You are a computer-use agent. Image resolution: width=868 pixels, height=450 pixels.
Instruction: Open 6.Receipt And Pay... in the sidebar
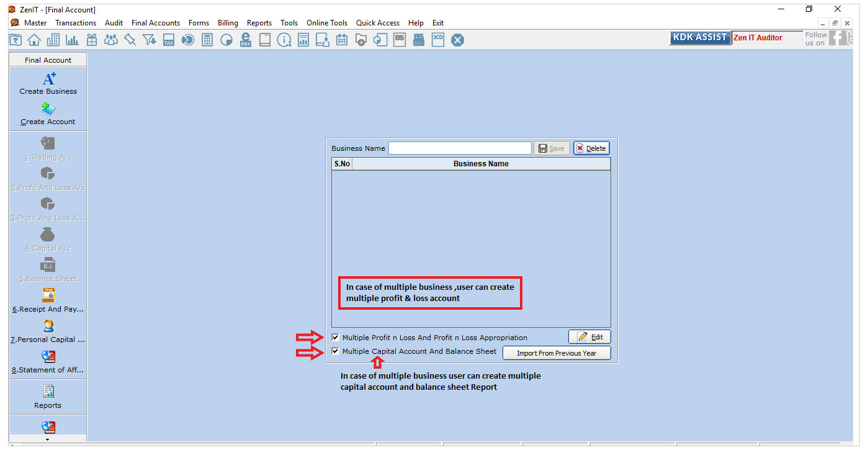pyautogui.click(x=48, y=301)
